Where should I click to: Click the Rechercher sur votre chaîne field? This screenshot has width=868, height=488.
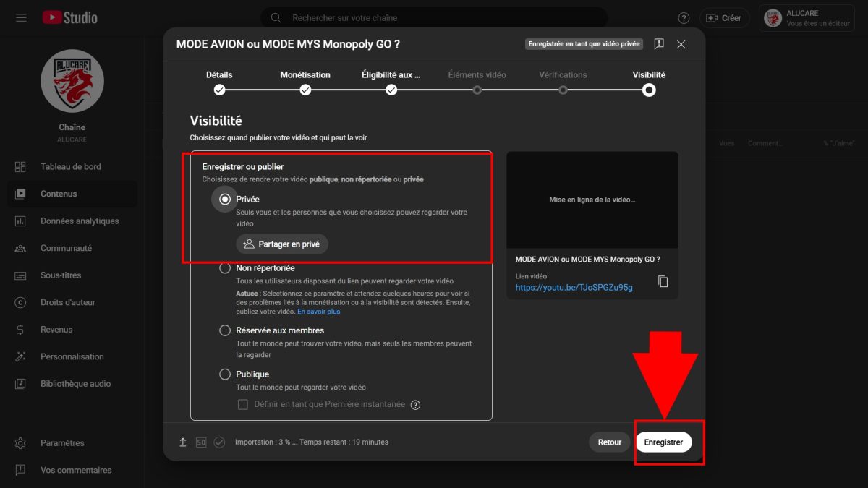[434, 17]
